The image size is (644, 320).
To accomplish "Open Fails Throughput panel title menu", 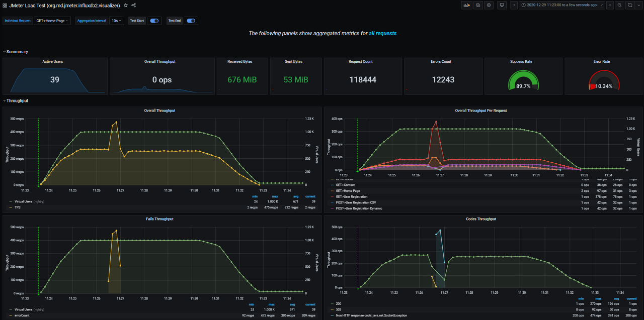I will (160, 219).
